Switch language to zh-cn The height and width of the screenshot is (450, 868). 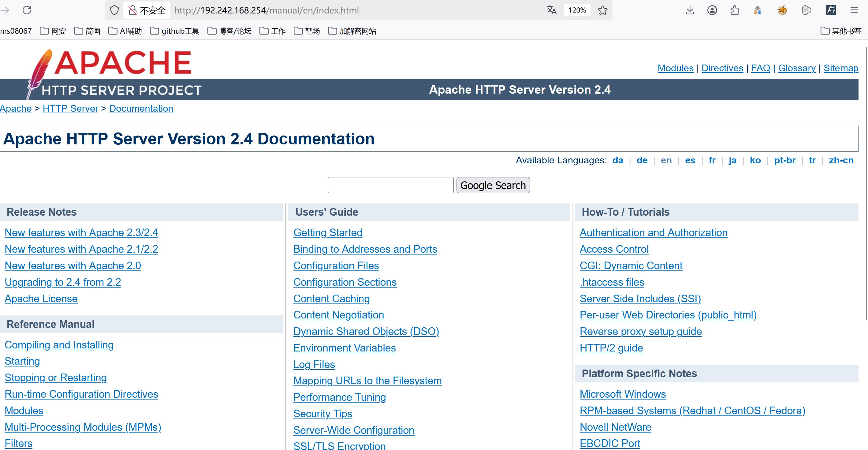[841, 160]
